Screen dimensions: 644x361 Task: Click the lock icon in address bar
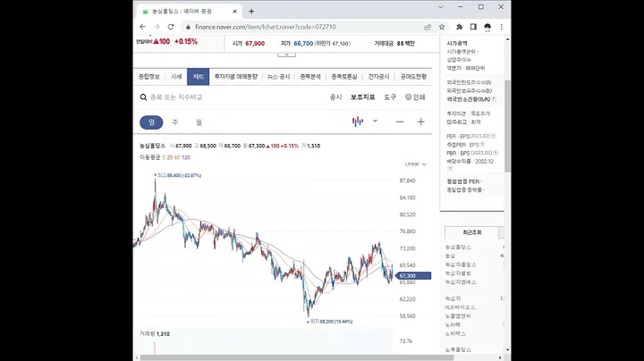188,27
